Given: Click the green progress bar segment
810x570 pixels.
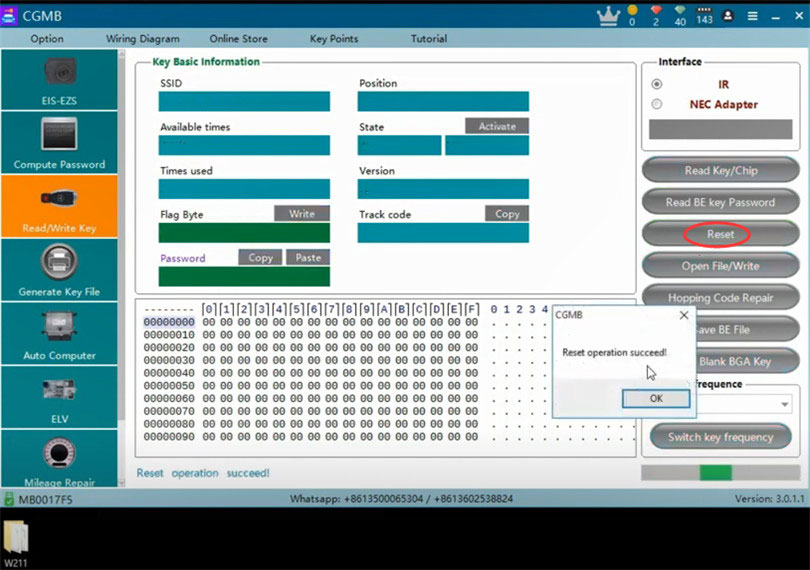Looking at the screenshot, I should (x=715, y=473).
